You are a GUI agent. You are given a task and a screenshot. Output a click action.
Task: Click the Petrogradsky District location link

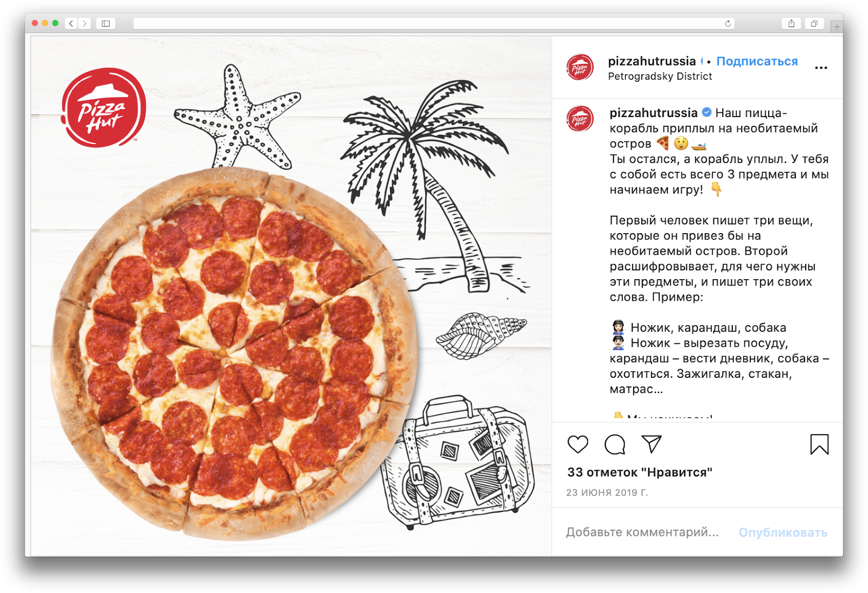[x=660, y=76]
